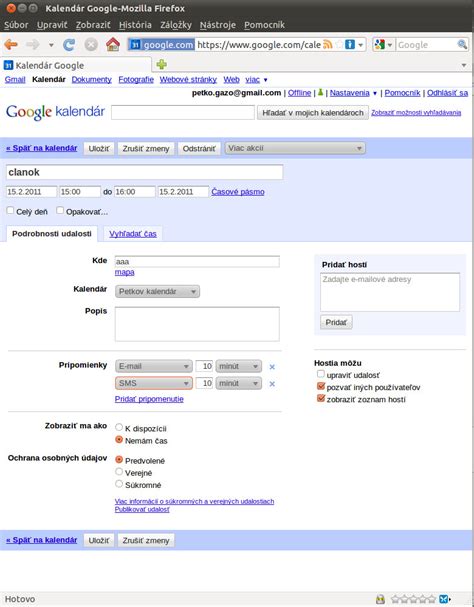Reload the page with the refresh icon
This screenshot has height=607, width=474.
[69, 45]
